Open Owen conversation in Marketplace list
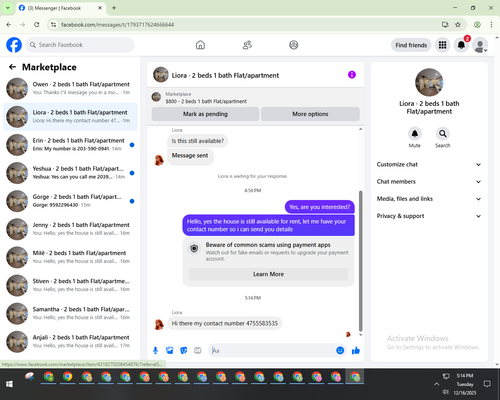Viewport: 500px width, 400px height. 70,88
